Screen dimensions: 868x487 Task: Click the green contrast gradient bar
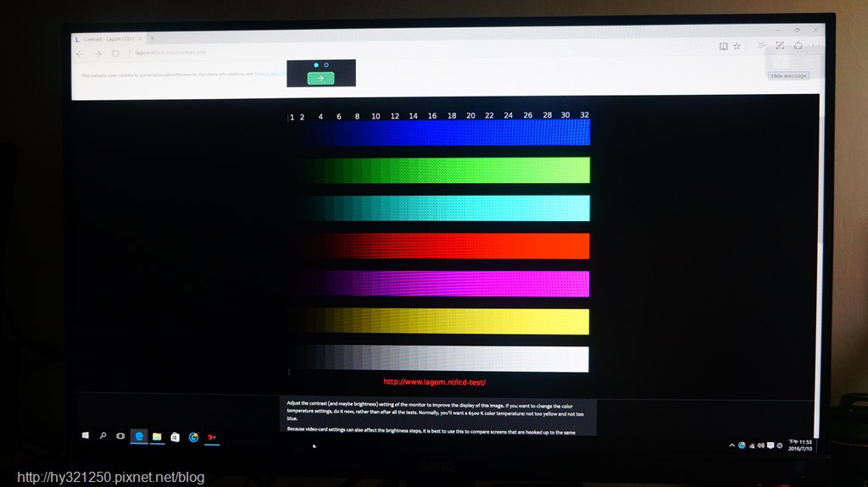(441, 170)
